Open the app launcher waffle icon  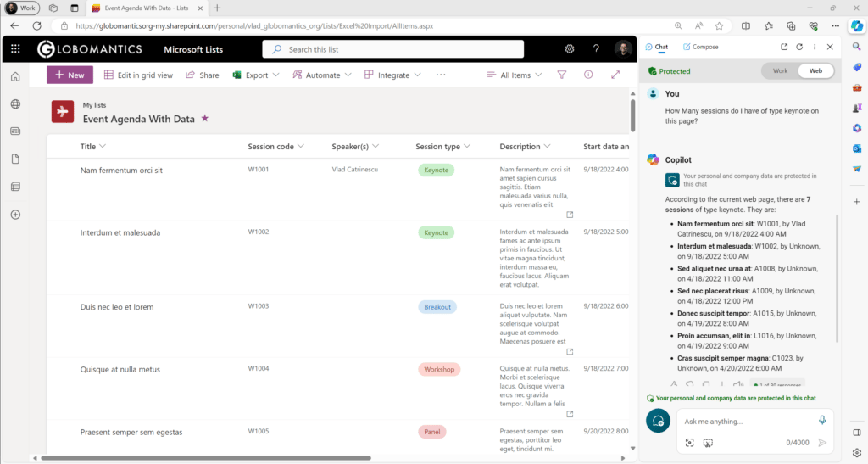coord(15,48)
